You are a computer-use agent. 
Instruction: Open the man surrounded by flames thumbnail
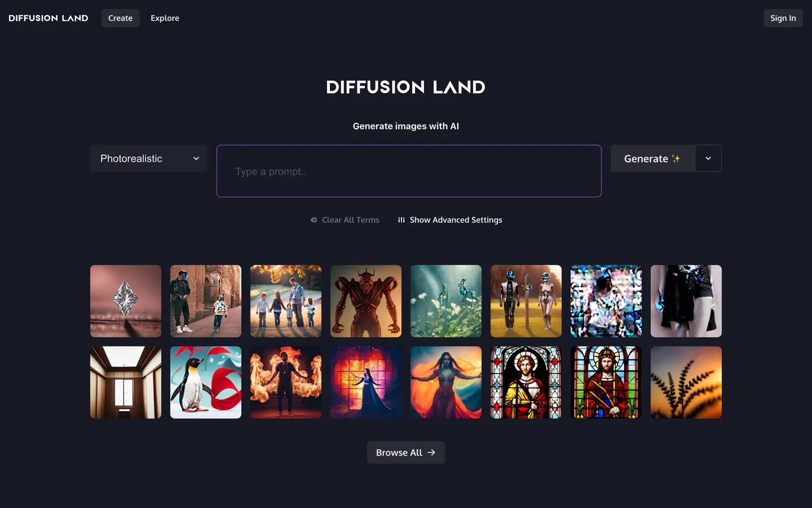tap(286, 383)
